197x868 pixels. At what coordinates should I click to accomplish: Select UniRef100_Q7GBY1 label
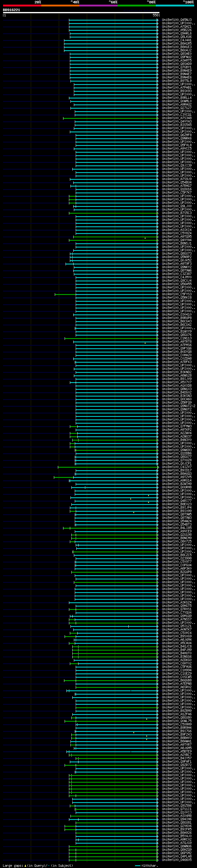click(x=177, y=67)
